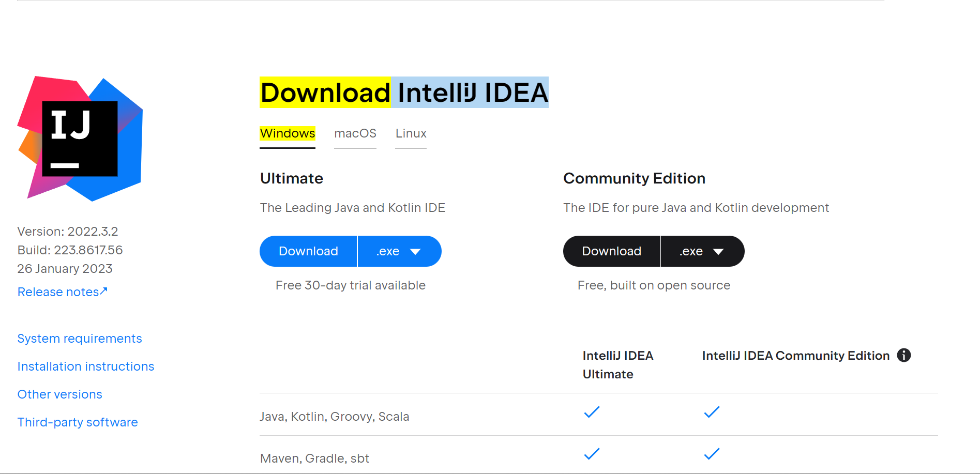Click the Release notes external arrow icon
Viewport: 980px width, 474px height.
click(x=104, y=291)
